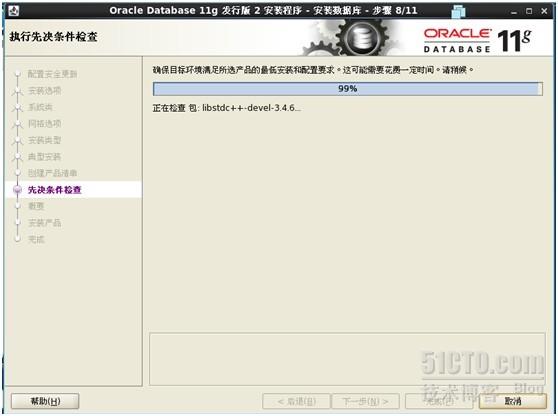Image resolution: width=558 pixels, height=416 pixels.
Task: Click the libstdc++-devel-3.4.6 checking status text
Action: coord(227,108)
